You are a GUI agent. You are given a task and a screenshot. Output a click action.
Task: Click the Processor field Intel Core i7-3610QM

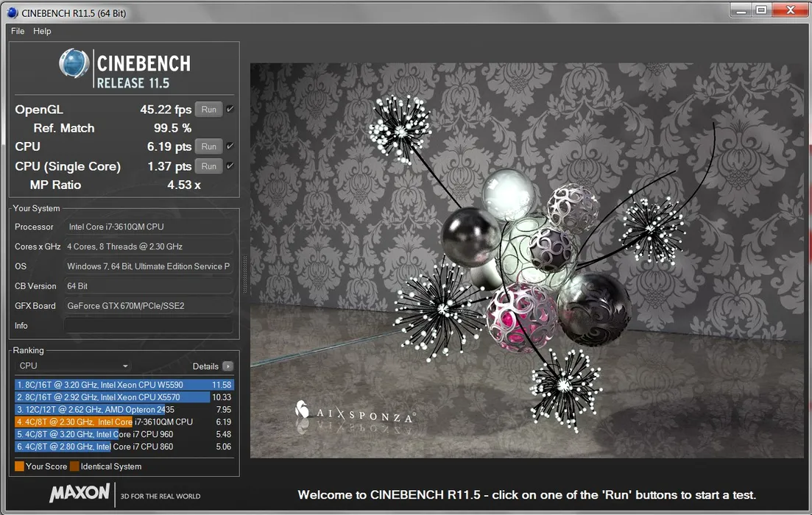click(148, 227)
